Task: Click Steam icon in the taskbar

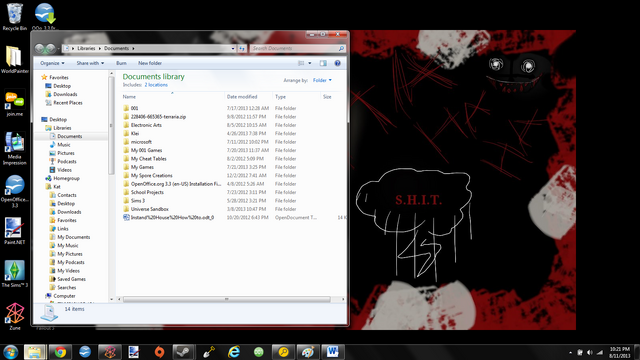Action: tap(184, 352)
